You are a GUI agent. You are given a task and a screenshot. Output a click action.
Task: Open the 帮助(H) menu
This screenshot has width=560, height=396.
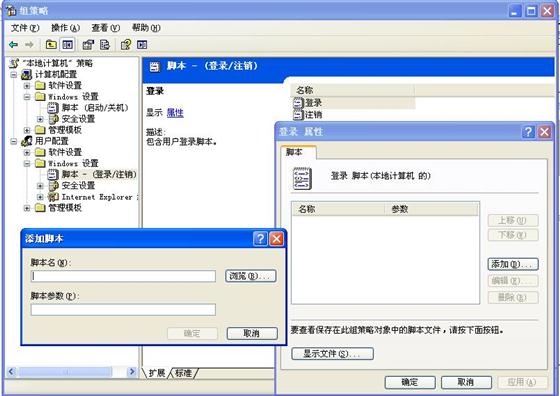[146, 28]
